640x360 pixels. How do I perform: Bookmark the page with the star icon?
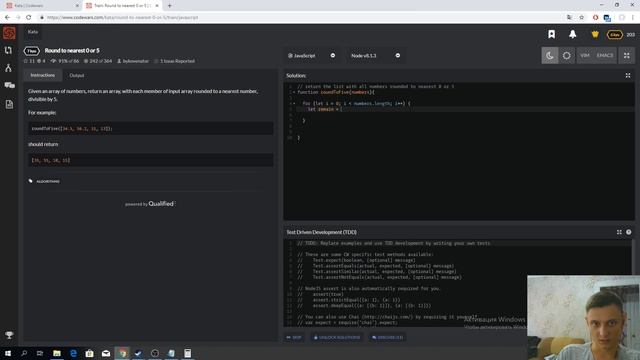click(x=582, y=18)
